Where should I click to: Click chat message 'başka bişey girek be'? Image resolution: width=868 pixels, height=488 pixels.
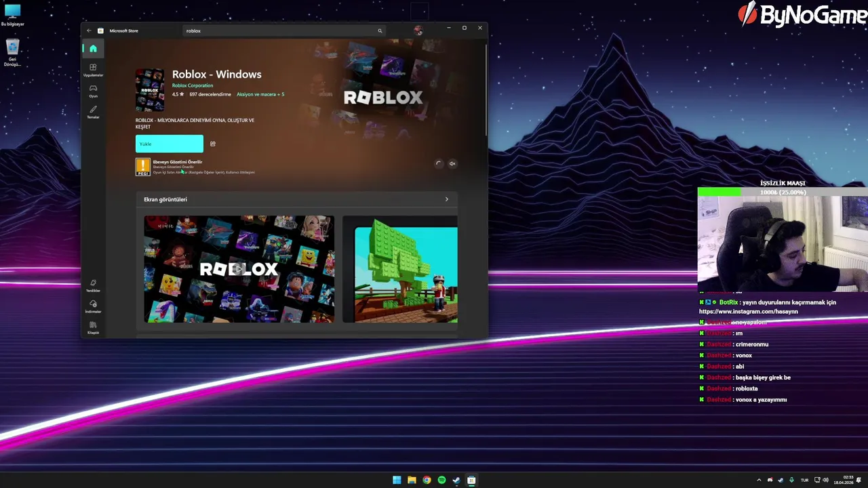point(763,378)
